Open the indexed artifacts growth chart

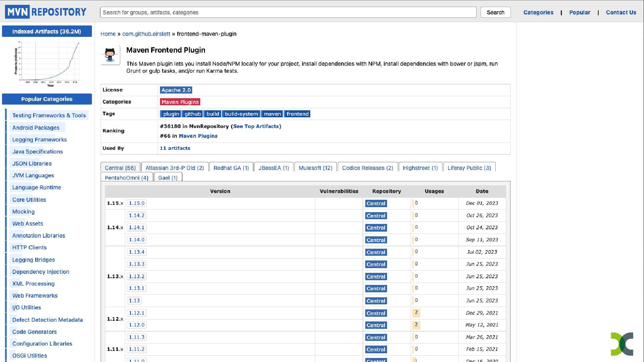coord(47,64)
